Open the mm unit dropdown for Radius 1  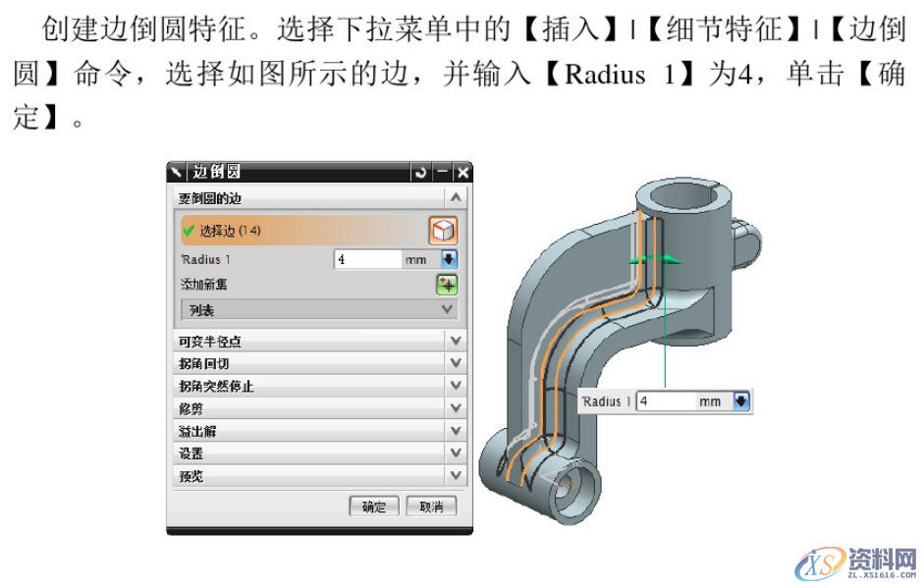click(x=450, y=258)
